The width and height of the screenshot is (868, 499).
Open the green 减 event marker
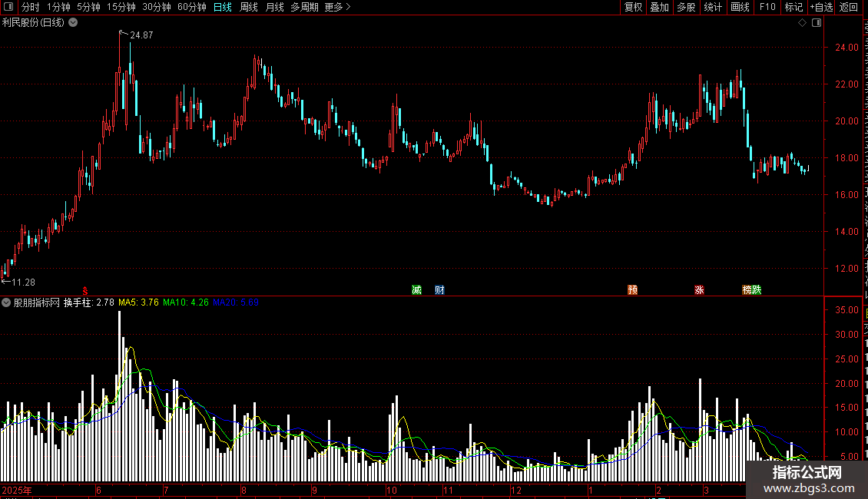click(x=417, y=290)
